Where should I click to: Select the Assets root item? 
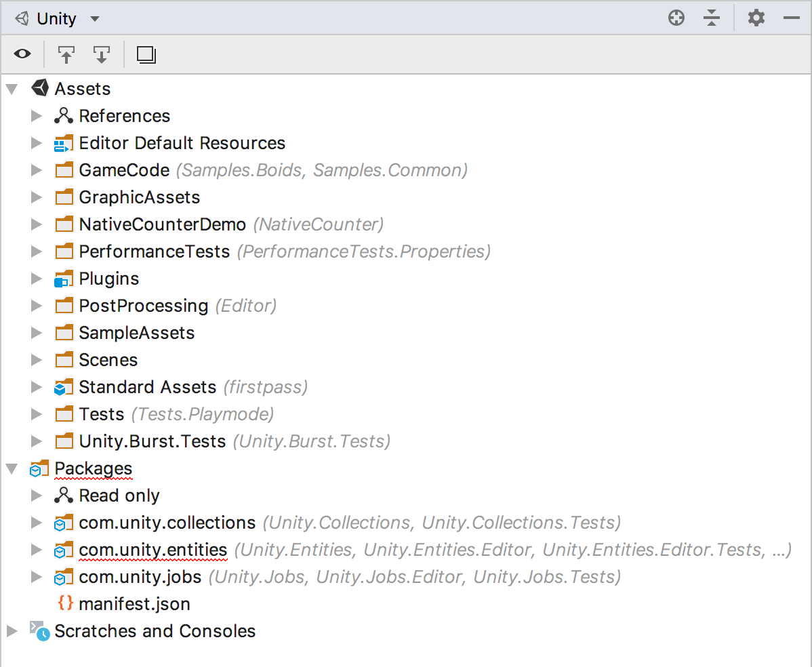pyautogui.click(x=83, y=89)
